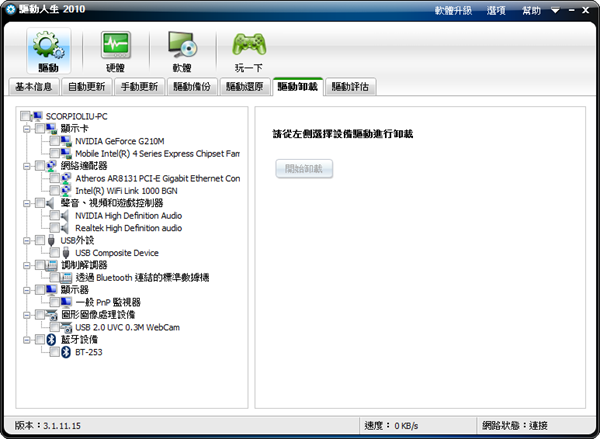Select the 透過 Bluetooth 連結的標準數據機 row
Screen dimensions: 600x439
click(x=142, y=277)
